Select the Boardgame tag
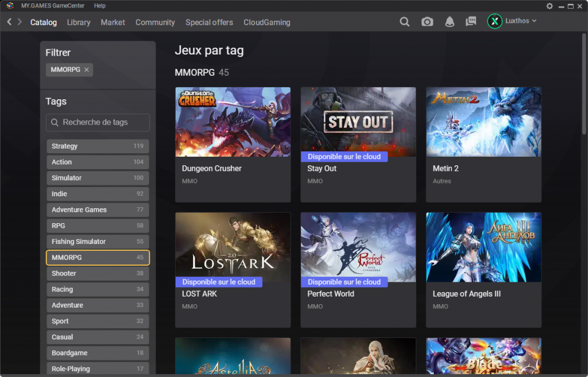The image size is (588, 377). point(98,353)
